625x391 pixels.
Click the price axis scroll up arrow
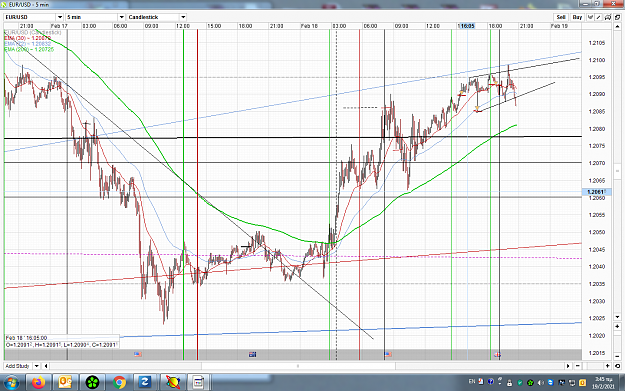[617, 26]
